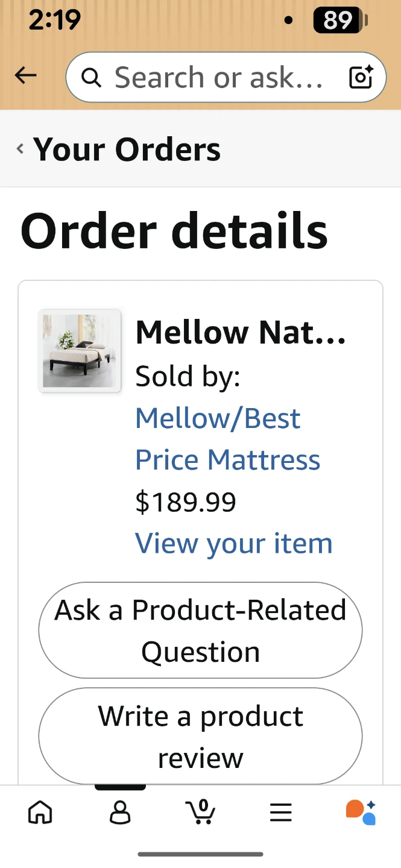Viewport: 401px width, 868px height.
Task: Launch the Rufus AI assistant icon
Action: tap(361, 812)
